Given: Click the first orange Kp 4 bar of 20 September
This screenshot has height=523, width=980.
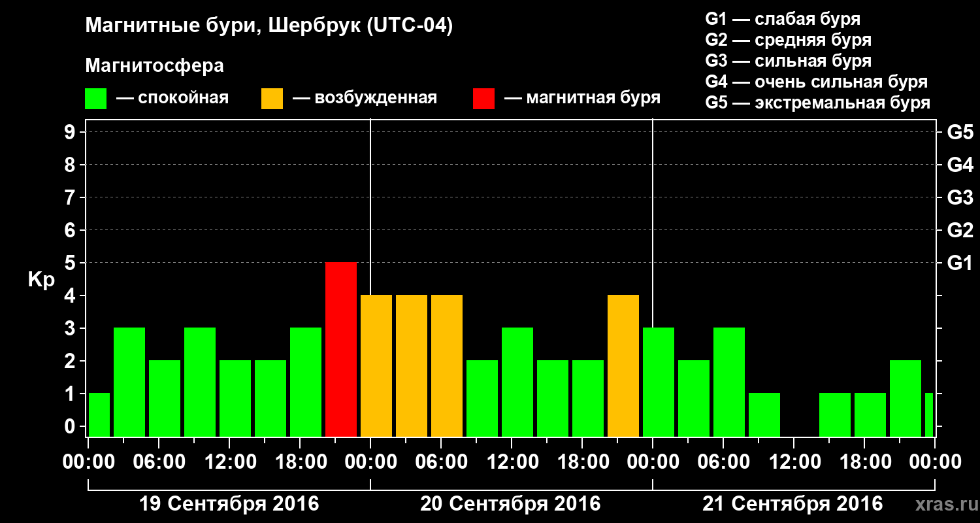Looking at the screenshot, I should pyautogui.click(x=376, y=366).
